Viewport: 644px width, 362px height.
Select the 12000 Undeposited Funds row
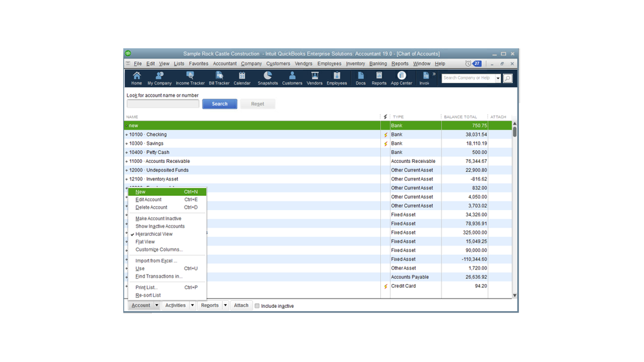[318, 170]
